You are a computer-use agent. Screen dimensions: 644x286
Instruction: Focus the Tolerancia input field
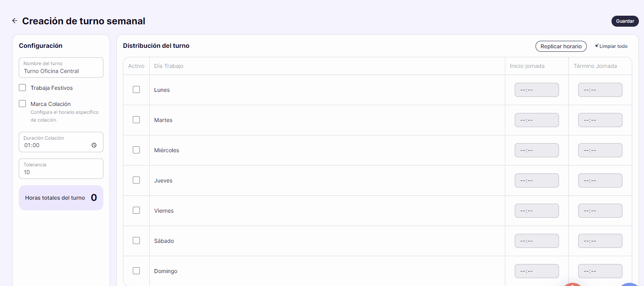(61, 169)
